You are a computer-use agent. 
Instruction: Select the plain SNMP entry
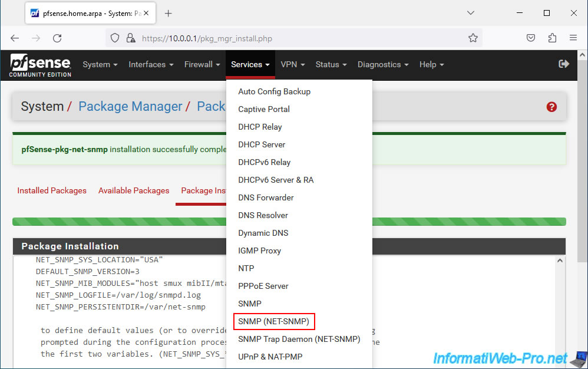[249, 304]
